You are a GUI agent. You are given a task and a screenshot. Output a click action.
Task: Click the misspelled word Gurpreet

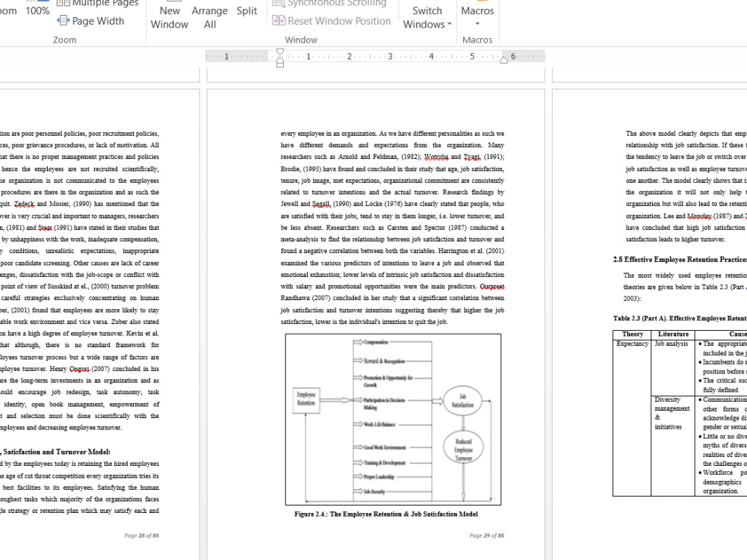(492, 286)
